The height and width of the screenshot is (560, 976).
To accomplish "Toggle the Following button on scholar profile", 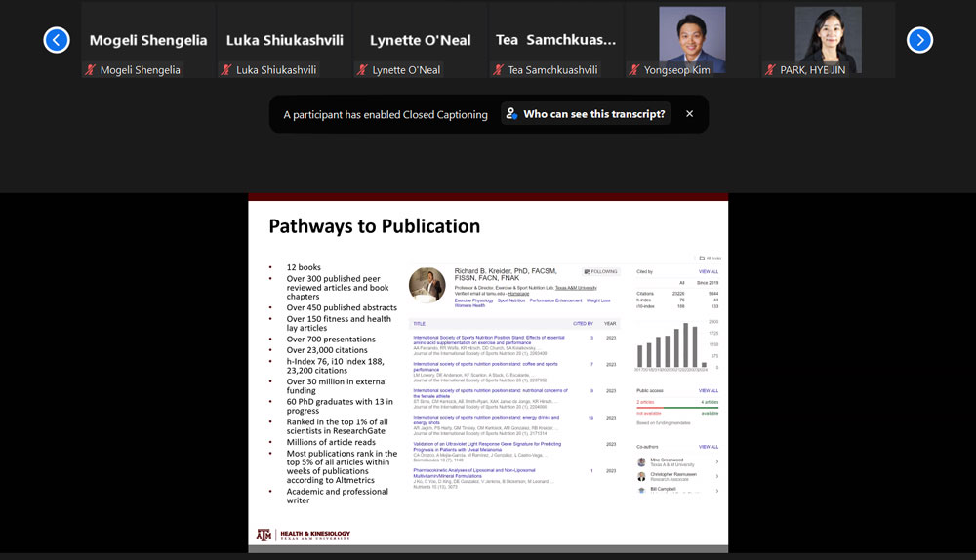I will tap(601, 272).
